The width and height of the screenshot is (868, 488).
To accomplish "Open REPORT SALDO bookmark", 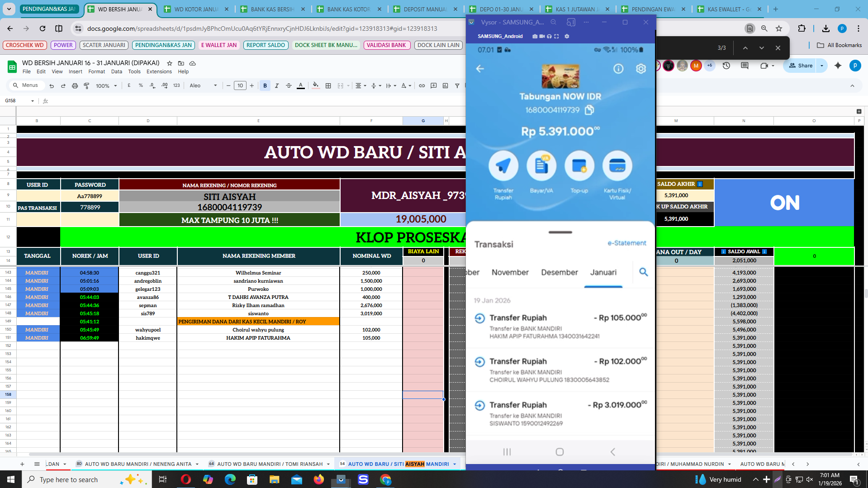I will click(266, 45).
